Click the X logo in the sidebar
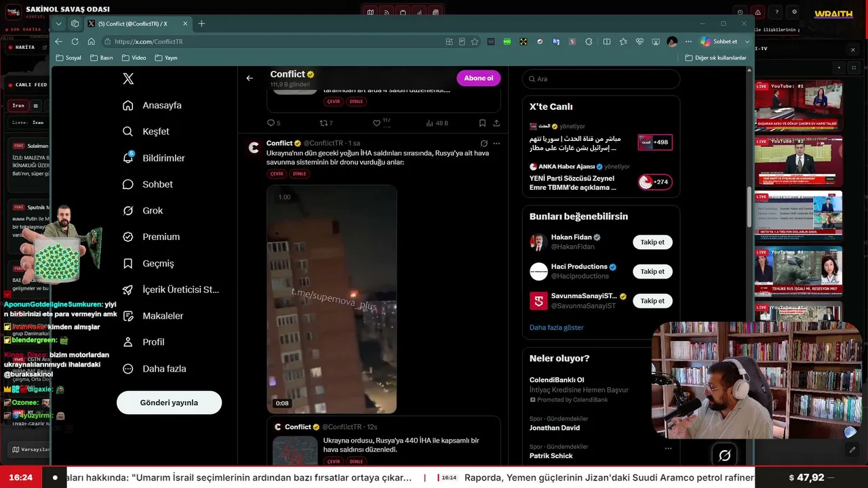 [x=128, y=79]
